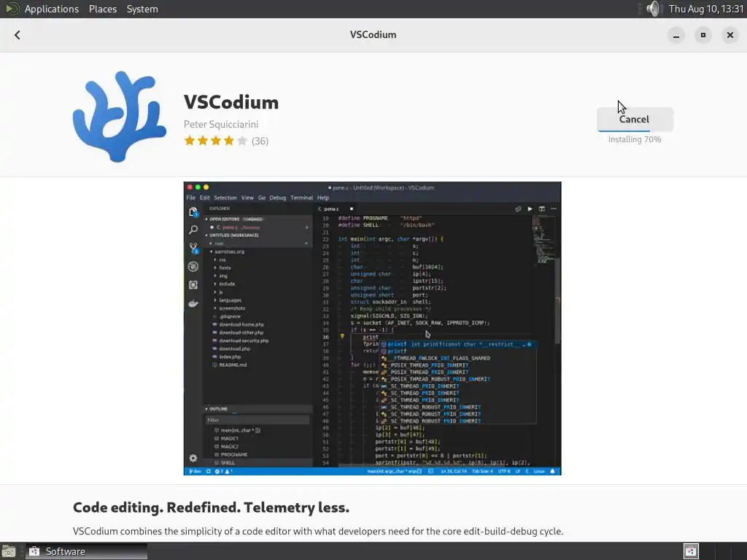The image size is (747, 560).
Task: Open the clock showing Thu Aug 10, 13:31
Action: (706, 9)
